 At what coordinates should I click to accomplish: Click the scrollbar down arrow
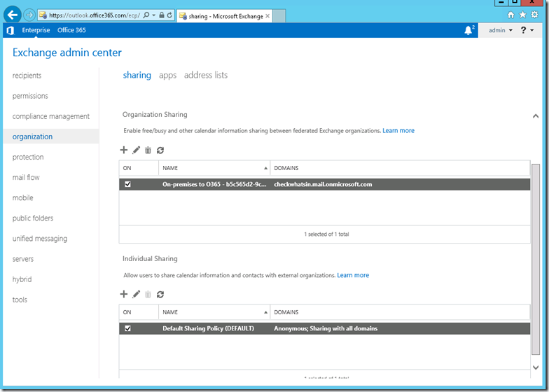535,367
